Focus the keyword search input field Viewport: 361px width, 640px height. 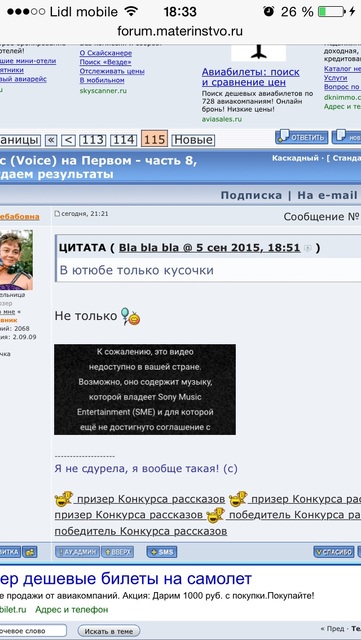point(33,631)
